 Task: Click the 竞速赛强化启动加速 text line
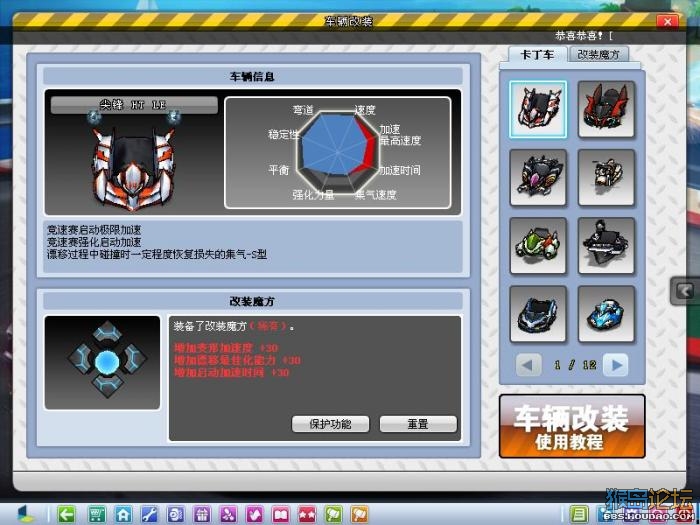pyautogui.click(x=94, y=242)
